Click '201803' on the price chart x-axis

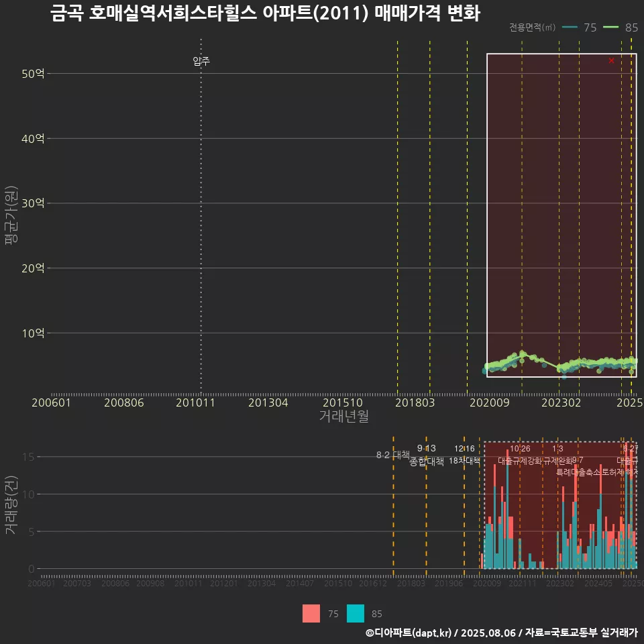click(415, 402)
